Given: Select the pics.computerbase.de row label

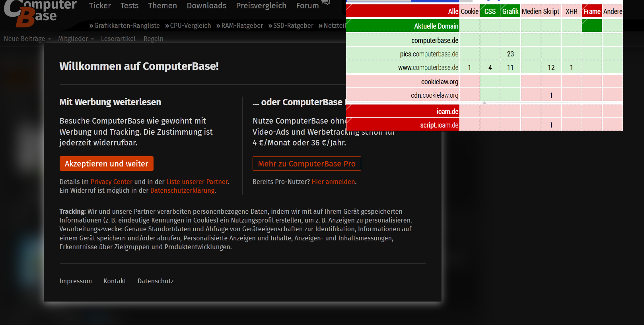Looking at the screenshot, I should click(403, 54).
